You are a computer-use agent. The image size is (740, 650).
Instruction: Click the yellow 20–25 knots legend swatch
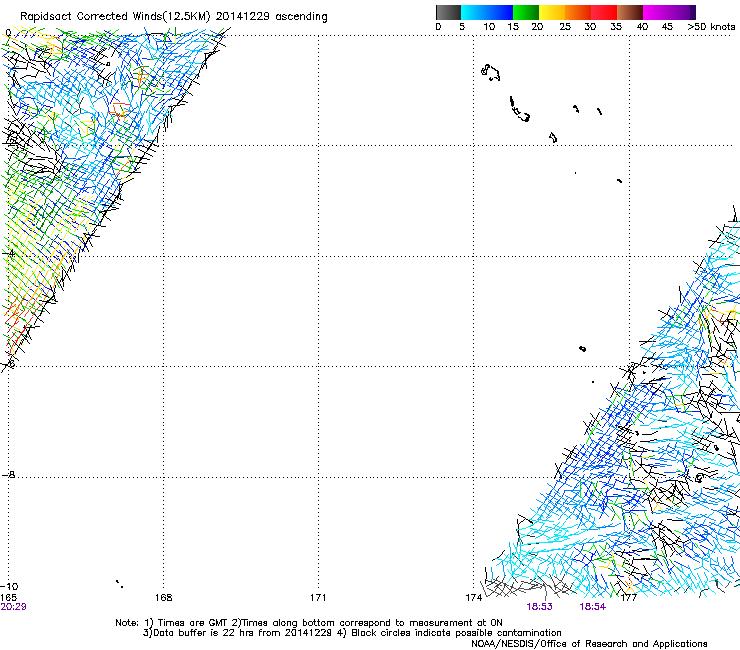tap(552, 12)
